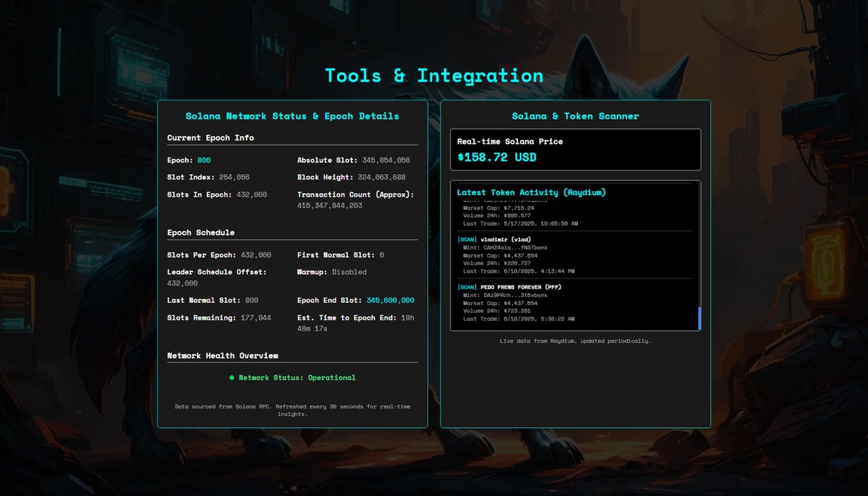This screenshot has width=868, height=496.
Task: Click Slots Remaining value 177,944
Action: (255, 317)
